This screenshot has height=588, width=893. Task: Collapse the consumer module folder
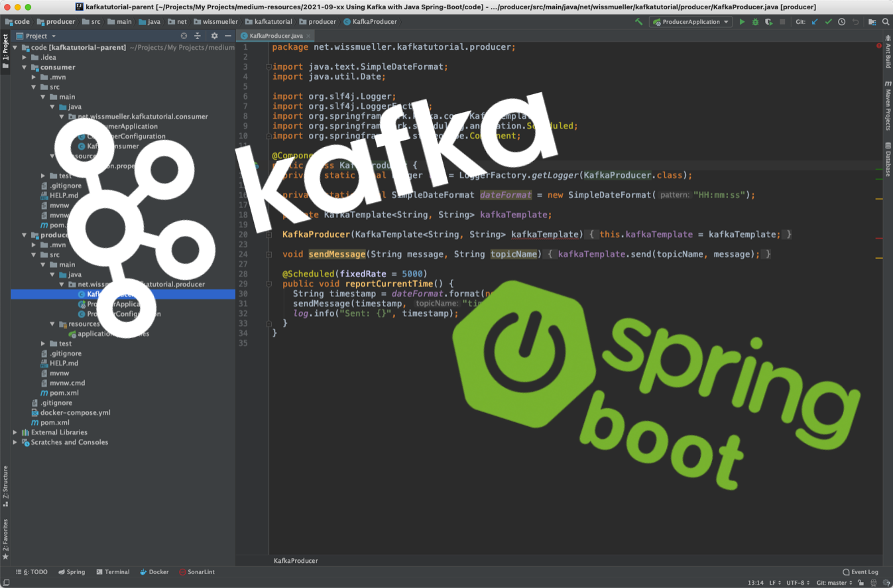click(25, 67)
